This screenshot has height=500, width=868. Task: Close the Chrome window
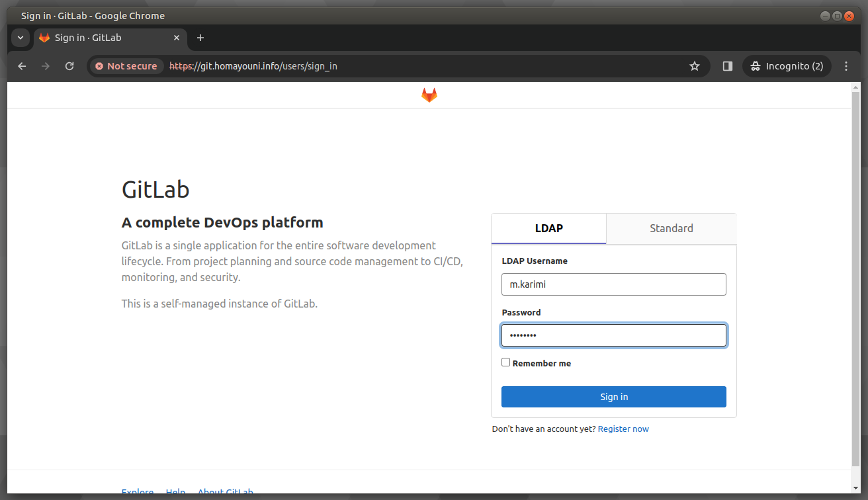pos(849,15)
